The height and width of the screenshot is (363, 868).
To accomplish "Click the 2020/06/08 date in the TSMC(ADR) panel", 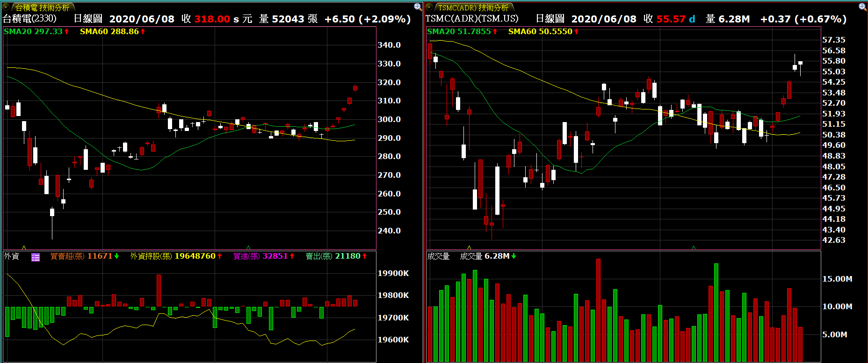I will pos(604,19).
